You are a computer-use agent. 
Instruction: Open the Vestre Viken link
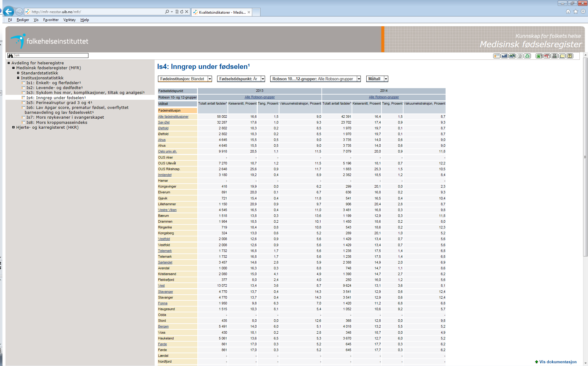167,210
